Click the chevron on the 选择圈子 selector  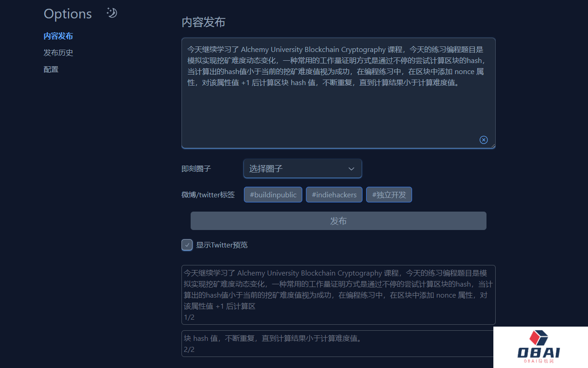click(351, 169)
